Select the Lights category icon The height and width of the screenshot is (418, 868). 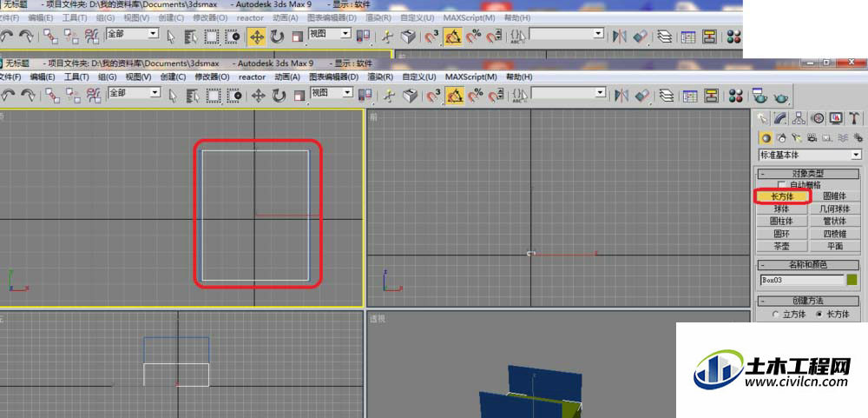coord(797,137)
